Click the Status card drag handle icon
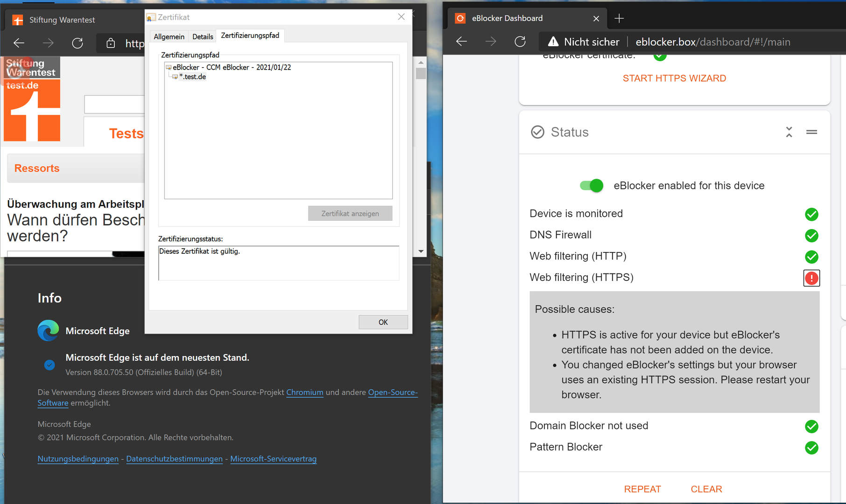The image size is (846, 504). point(811,132)
